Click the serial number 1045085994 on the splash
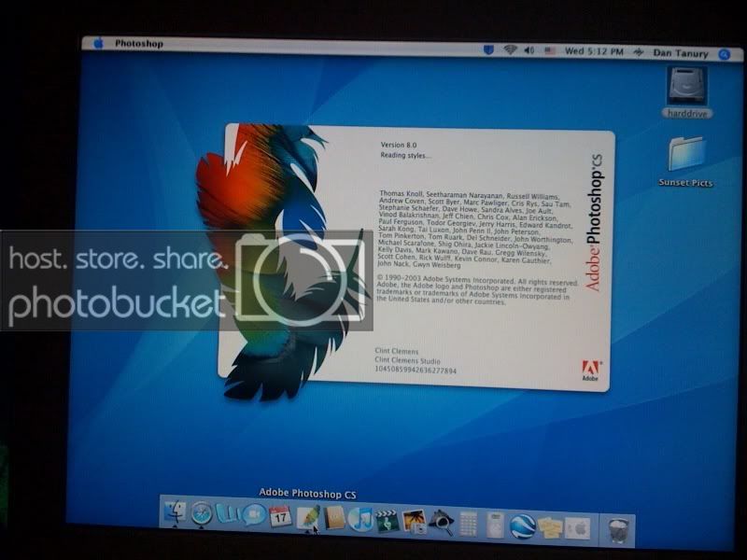 [x=415, y=370]
